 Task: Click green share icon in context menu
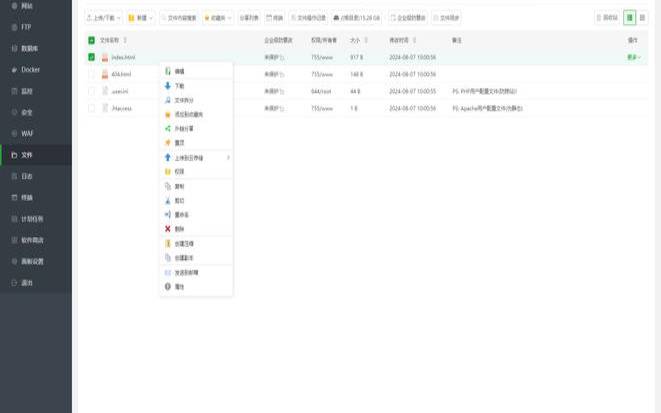(x=167, y=129)
